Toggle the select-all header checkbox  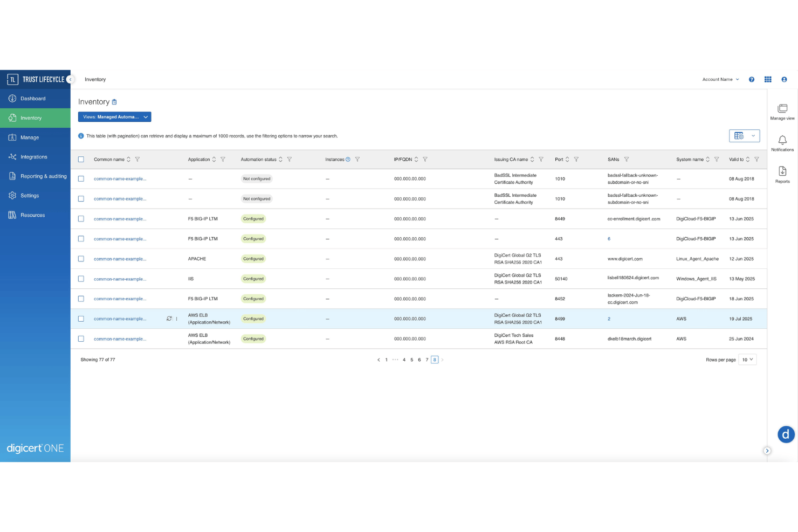pyautogui.click(x=81, y=160)
